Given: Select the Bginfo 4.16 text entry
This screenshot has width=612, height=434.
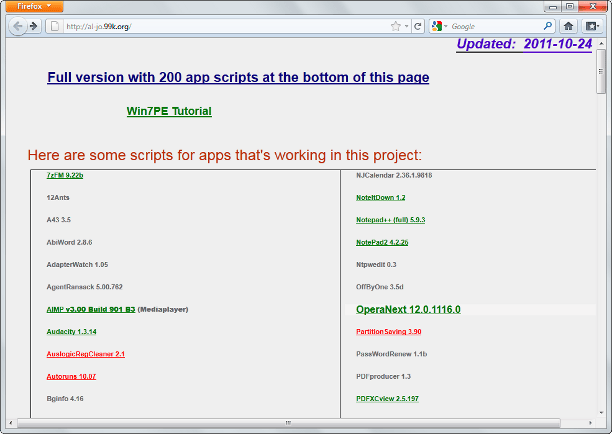Looking at the screenshot, I should 65,399.
